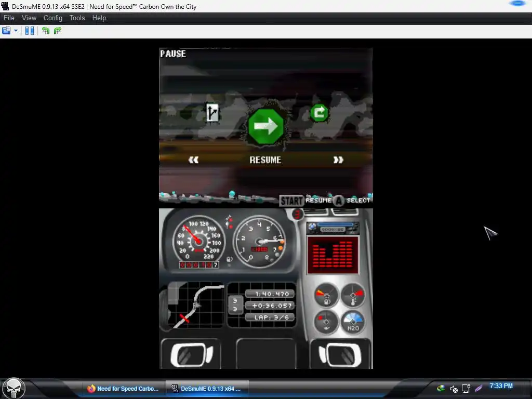Select the green Resume arrow octagon
Screen dimensions: 532x399
tap(265, 126)
